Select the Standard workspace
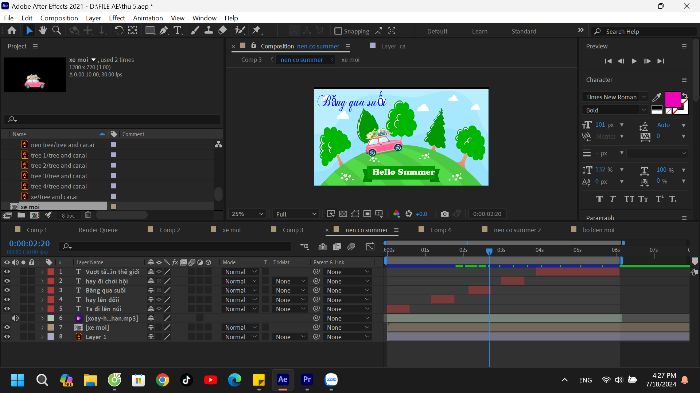This screenshot has width=700, height=393. [523, 31]
